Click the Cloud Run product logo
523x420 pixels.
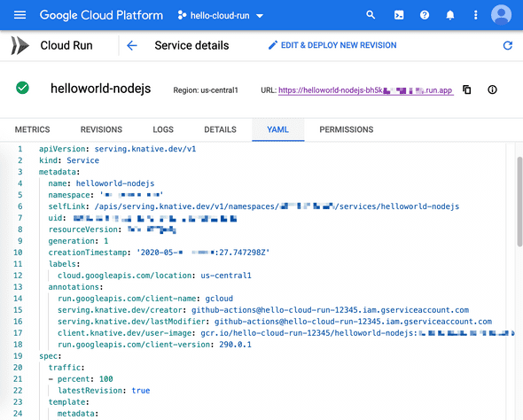point(20,45)
